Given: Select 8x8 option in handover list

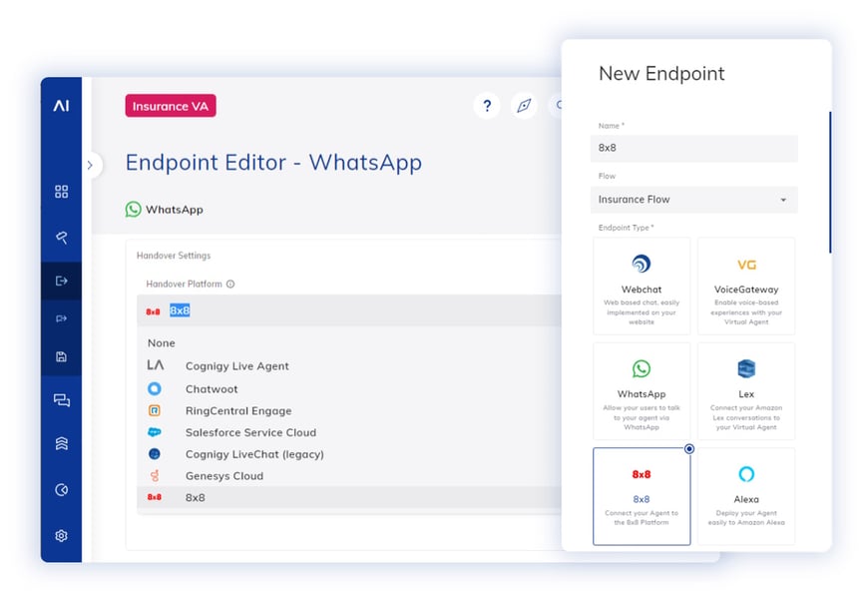Looking at the screenshot, I should [349, 497].
